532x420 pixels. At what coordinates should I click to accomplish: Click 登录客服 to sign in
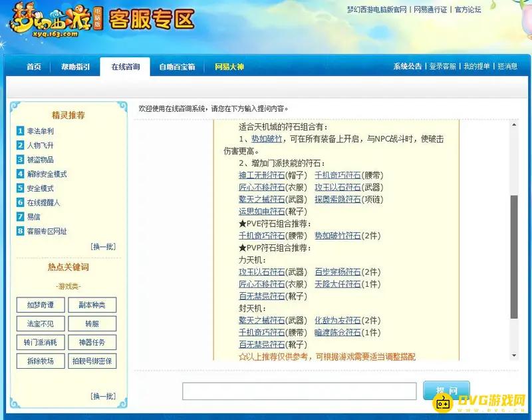443,66
